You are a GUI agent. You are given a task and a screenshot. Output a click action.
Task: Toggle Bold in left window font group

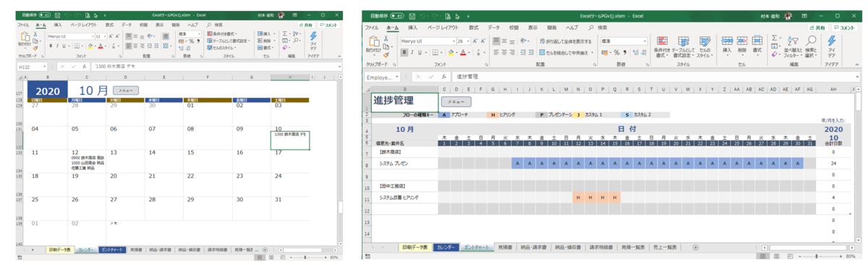[51, 45]
